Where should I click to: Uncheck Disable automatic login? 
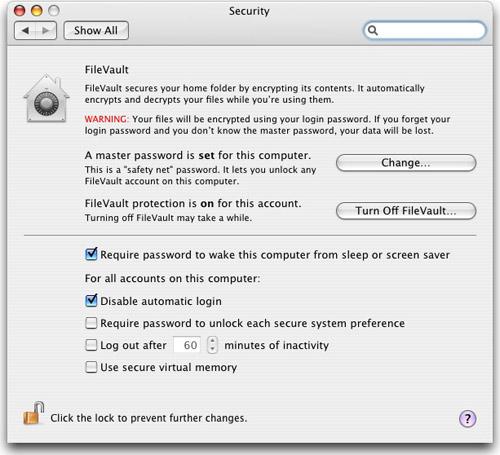click(91, 301)
